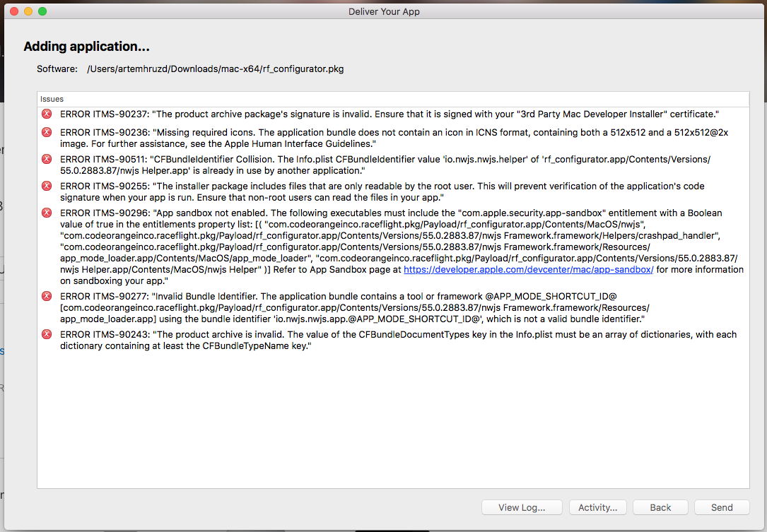Select the ITMS-90511 CFBundleIdentifier Collision text

(385, 165)
